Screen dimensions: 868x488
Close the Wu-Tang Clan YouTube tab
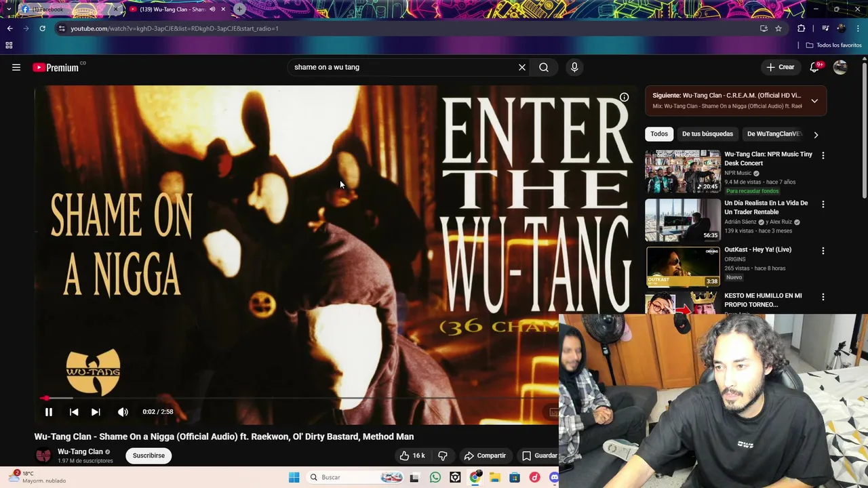point(223,9)
